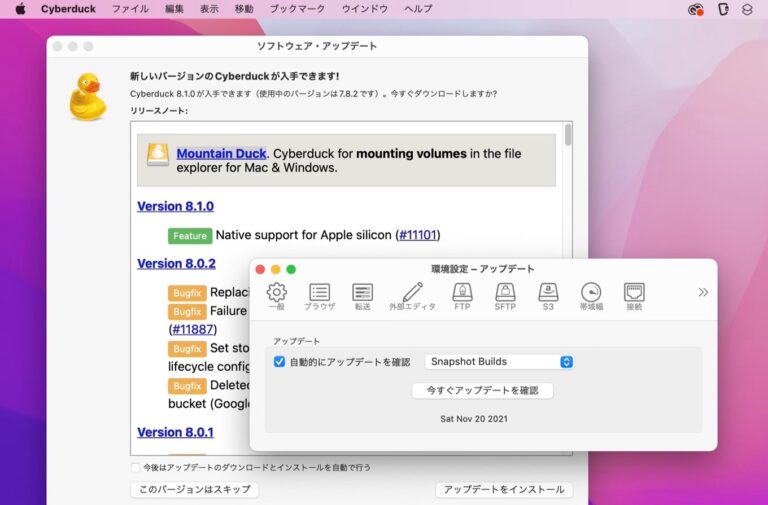768x505 pixels.
Task: Open the 表示 menu
Action: click(x=209, y=9)
